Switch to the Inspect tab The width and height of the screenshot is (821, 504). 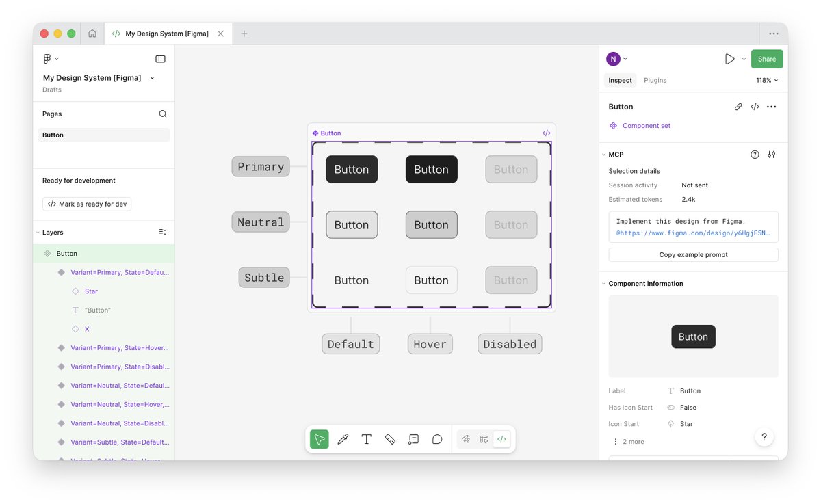(621, 80)
